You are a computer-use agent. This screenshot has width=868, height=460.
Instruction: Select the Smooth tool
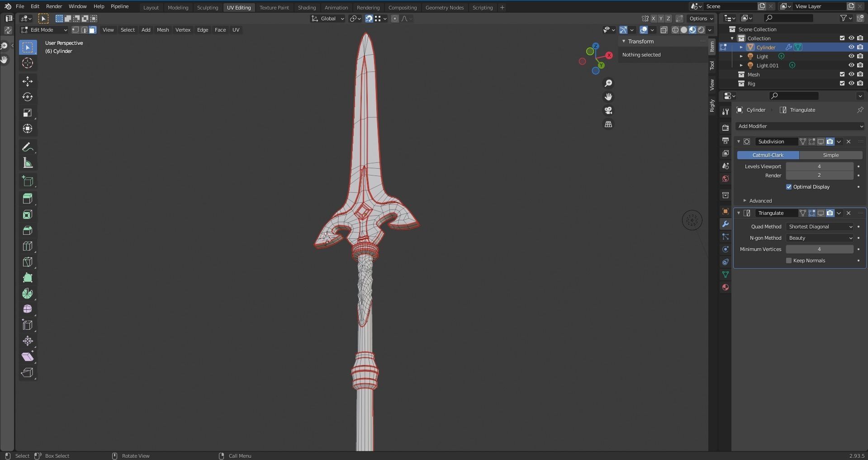pyautogui.click(x=28, y=309)
